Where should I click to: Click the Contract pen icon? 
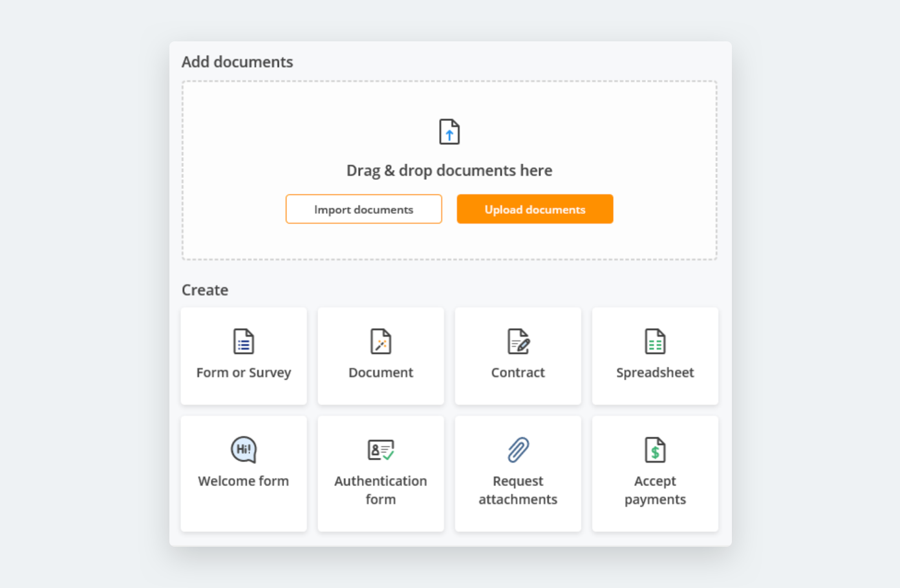(x=518, y=341)
